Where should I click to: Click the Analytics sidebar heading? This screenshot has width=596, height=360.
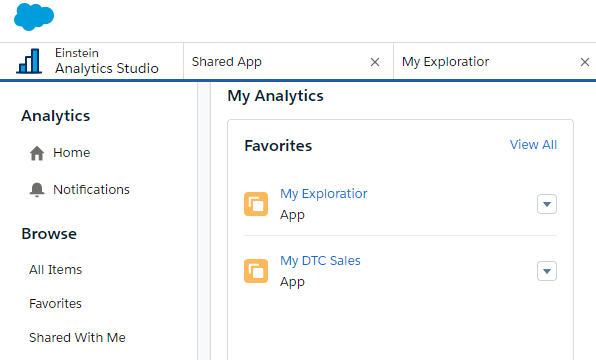click(56, 116)
